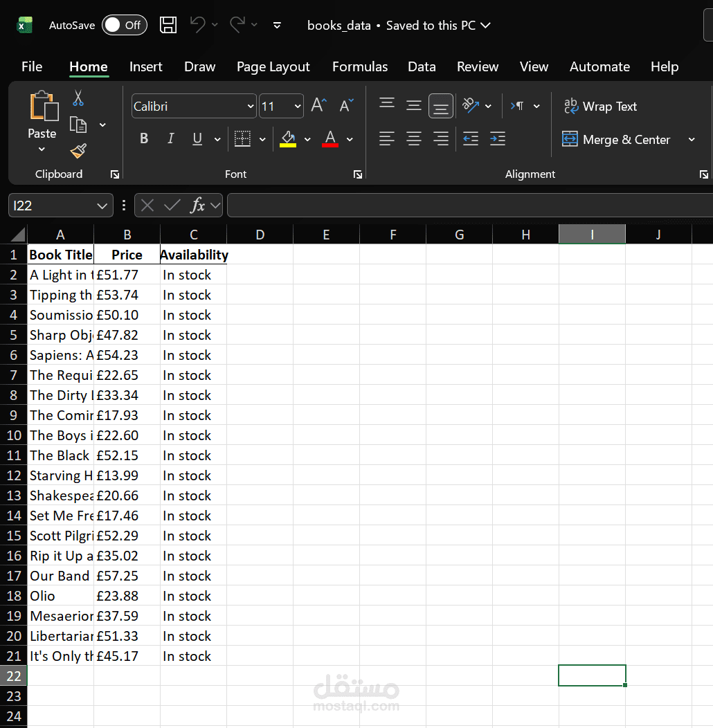713x728 pixels.
Task: Click the Center horizontal align icon
Action: (413, 138)
